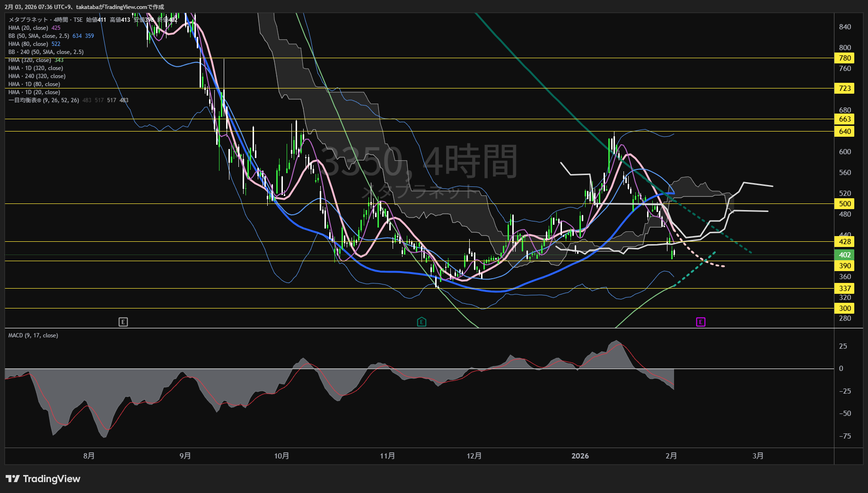Viewport: 868px width, 493px height.
Task: Click the green 402 current price label
Action: click(845, 255)
